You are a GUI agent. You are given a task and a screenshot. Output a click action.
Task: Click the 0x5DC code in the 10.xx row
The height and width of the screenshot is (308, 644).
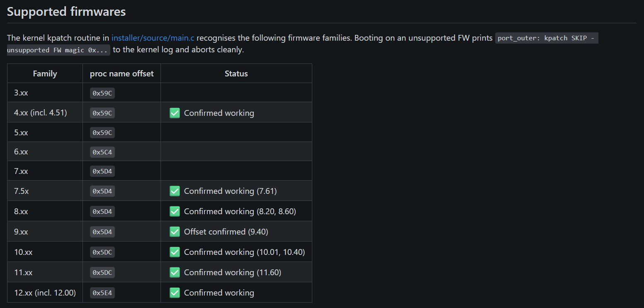[102, 252]
